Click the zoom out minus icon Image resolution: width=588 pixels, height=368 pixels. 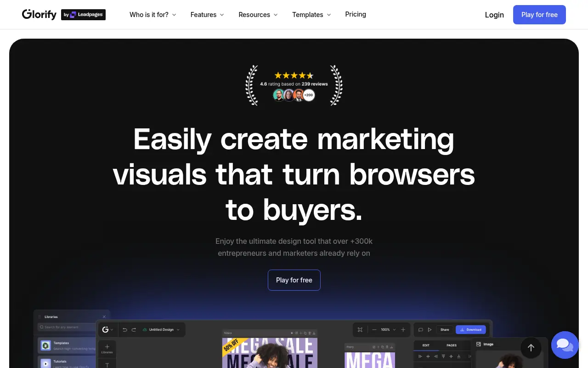(x=374, y=330)
